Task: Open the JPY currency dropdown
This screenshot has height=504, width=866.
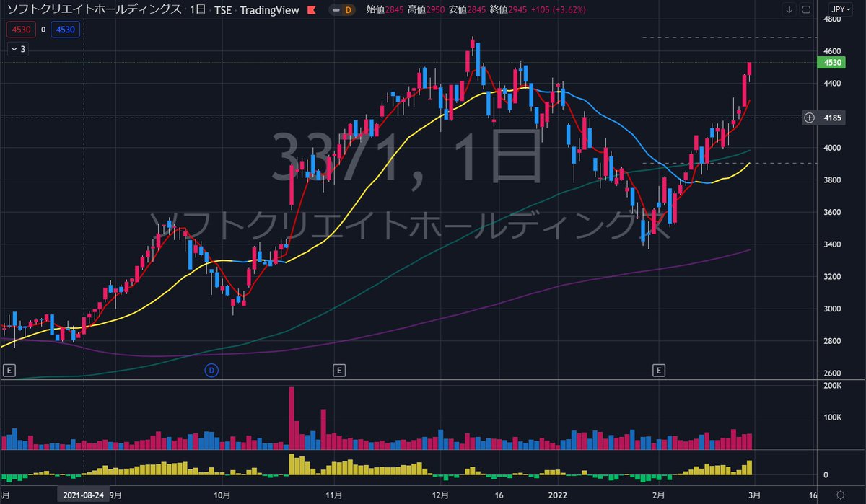Action: (x=839, y=10)
